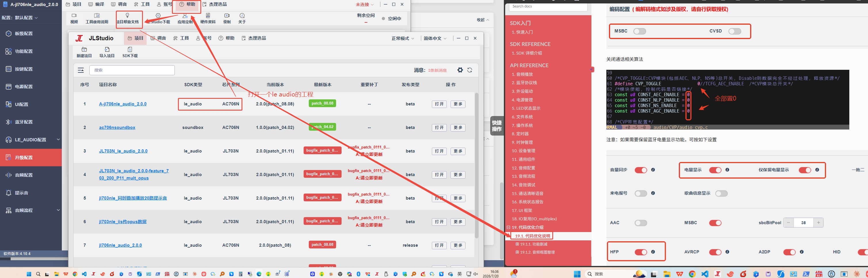Toggle the CVSD switch
This screenshot has width=868, height=278.
(x=735, y=31)
